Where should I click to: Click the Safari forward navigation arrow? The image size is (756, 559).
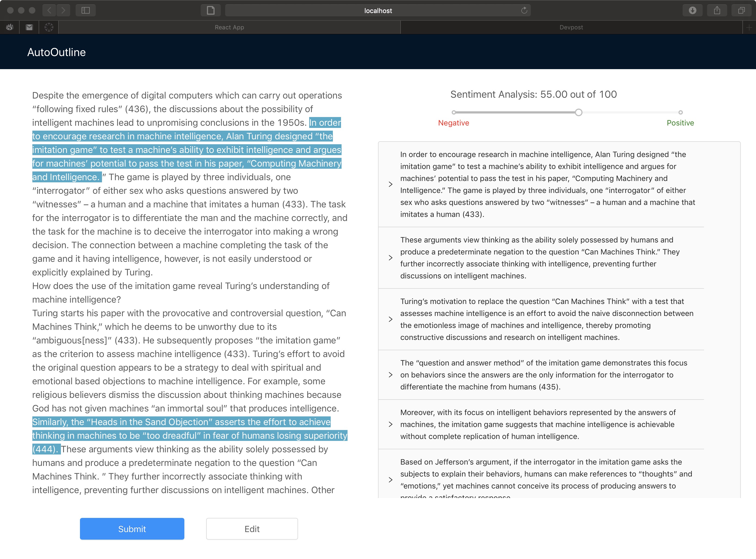click(63, 11)
